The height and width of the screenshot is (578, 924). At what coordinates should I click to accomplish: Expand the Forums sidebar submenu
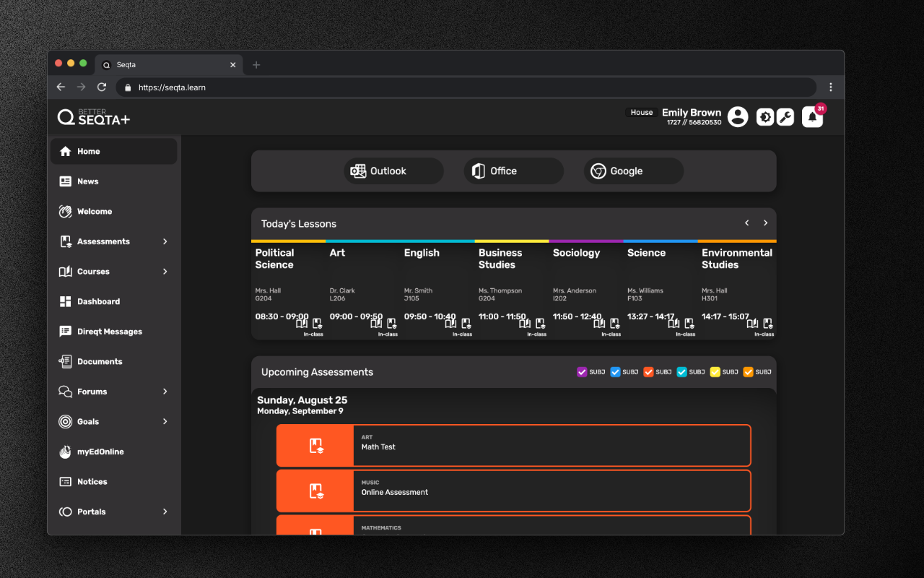165,392
